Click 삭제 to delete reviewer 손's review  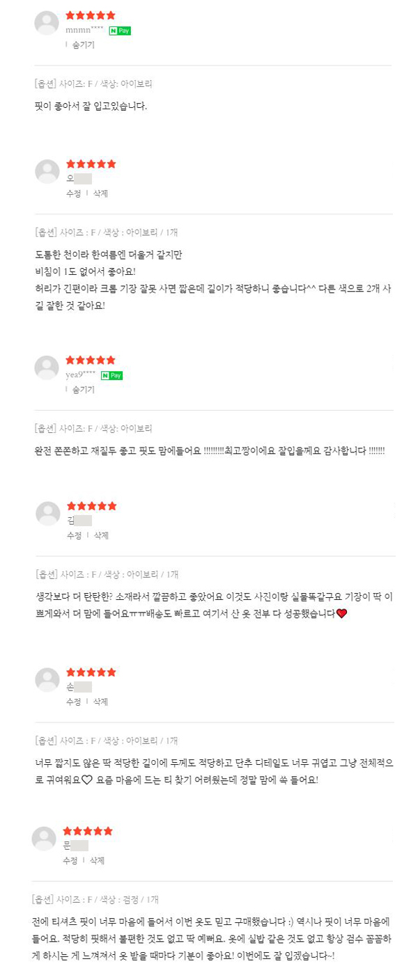(100, 702)
